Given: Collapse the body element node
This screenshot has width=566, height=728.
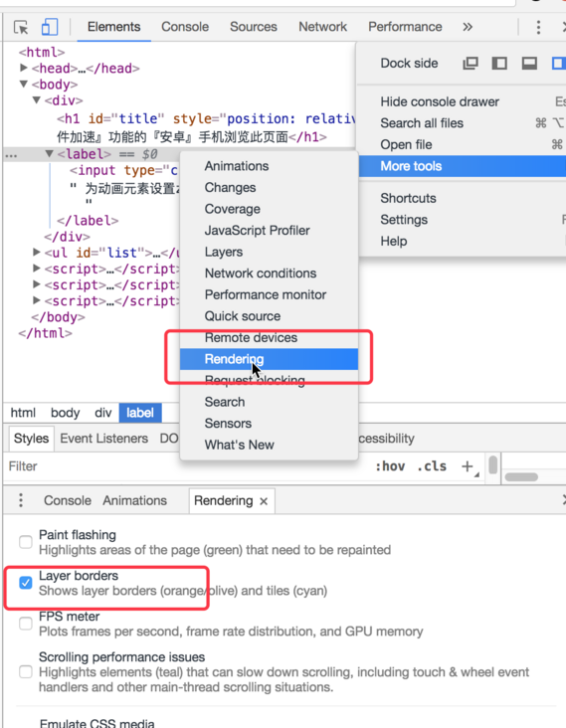Looking at the screenshot, I should coord(23,84).
